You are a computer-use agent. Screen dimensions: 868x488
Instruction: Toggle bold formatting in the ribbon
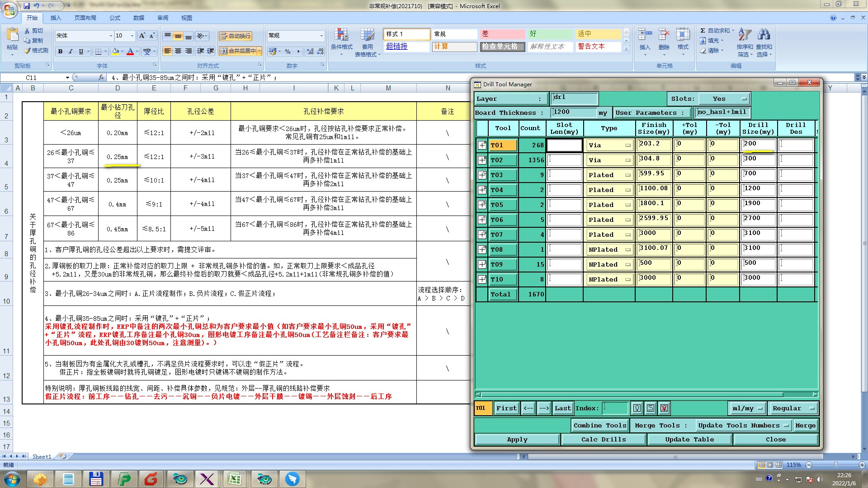coord(60,52)
